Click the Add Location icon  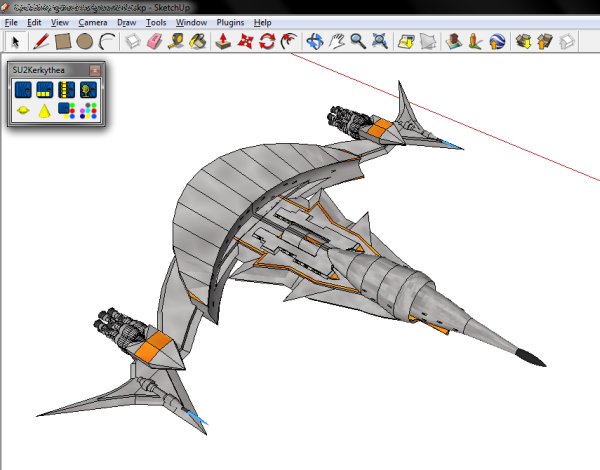(x=406, y=41)
